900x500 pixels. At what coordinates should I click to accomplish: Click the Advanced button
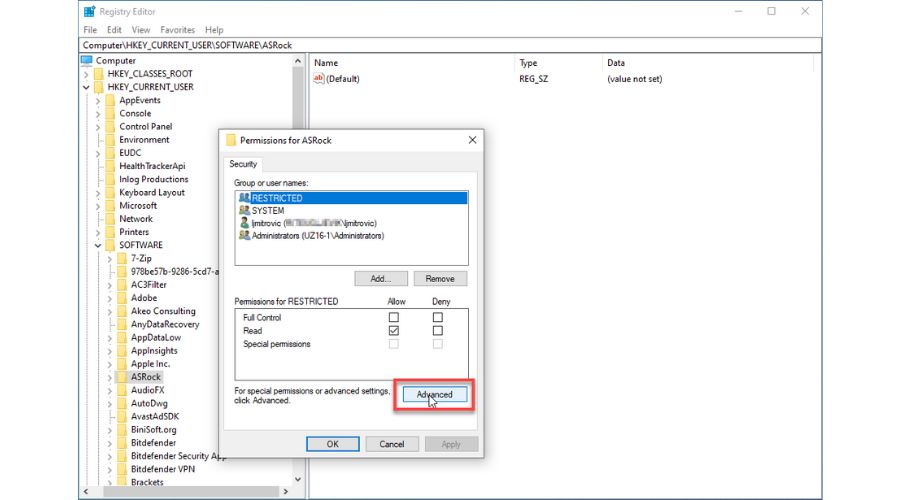435,394
